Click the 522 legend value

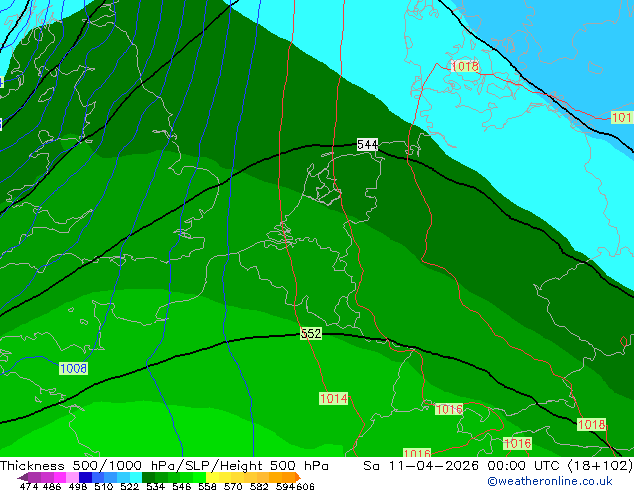point(129,486)
